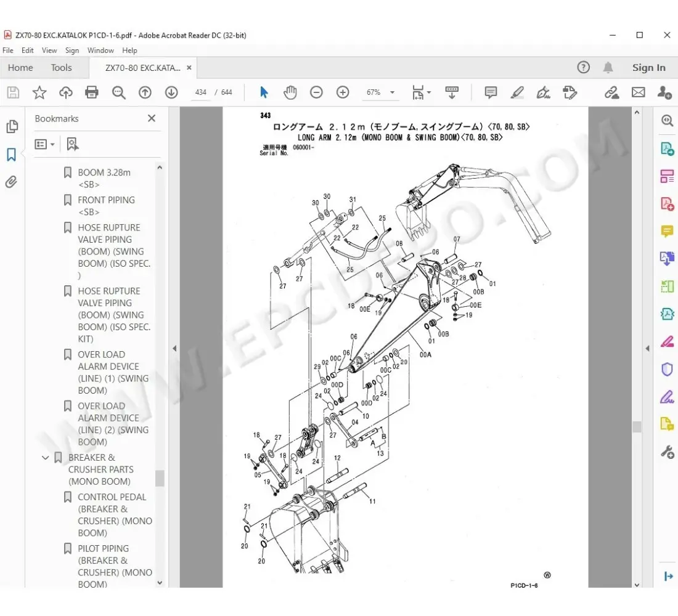The image size is (678, 616).
Task: Click the zoom out minus icon
Action: 316,92
